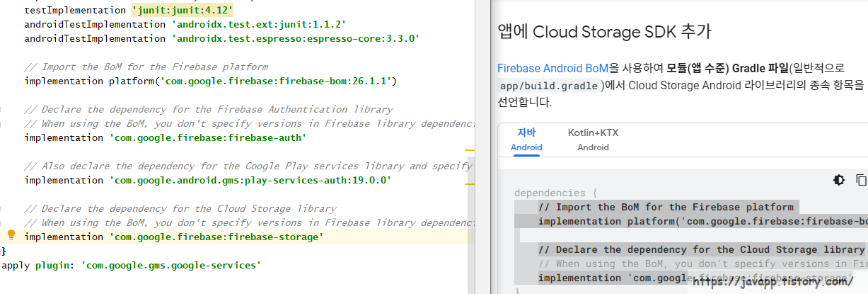Click the apply plugin google-services line

132,265
